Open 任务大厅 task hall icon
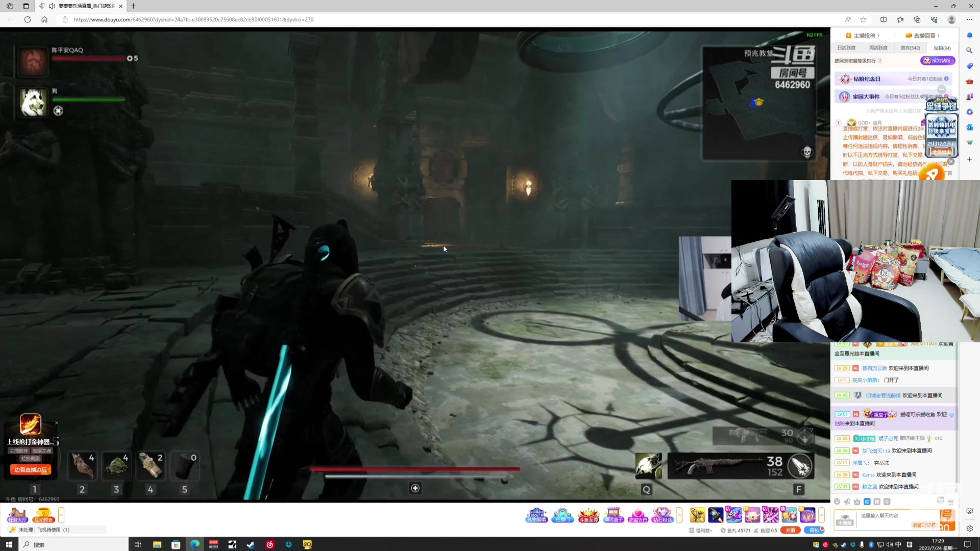The width and height of the screenshot is (980, 551). pos(17,515)
